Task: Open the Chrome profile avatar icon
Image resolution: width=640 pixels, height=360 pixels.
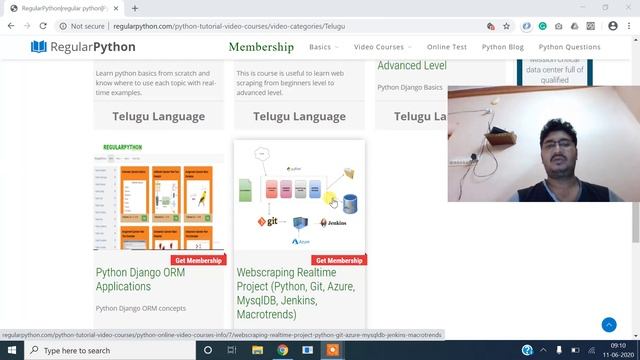Action: (613, 26)
